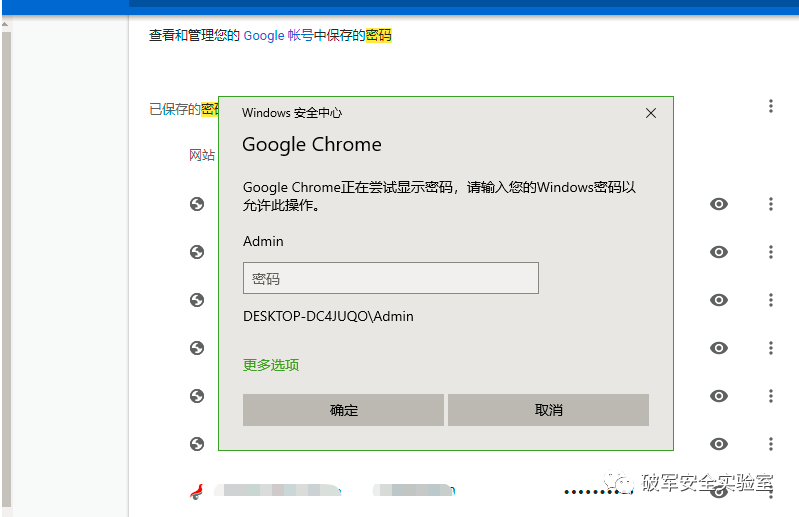Show password for the third saved site row
The width and height of the screenshot is (799, 517).
click(x=719, y=300)
